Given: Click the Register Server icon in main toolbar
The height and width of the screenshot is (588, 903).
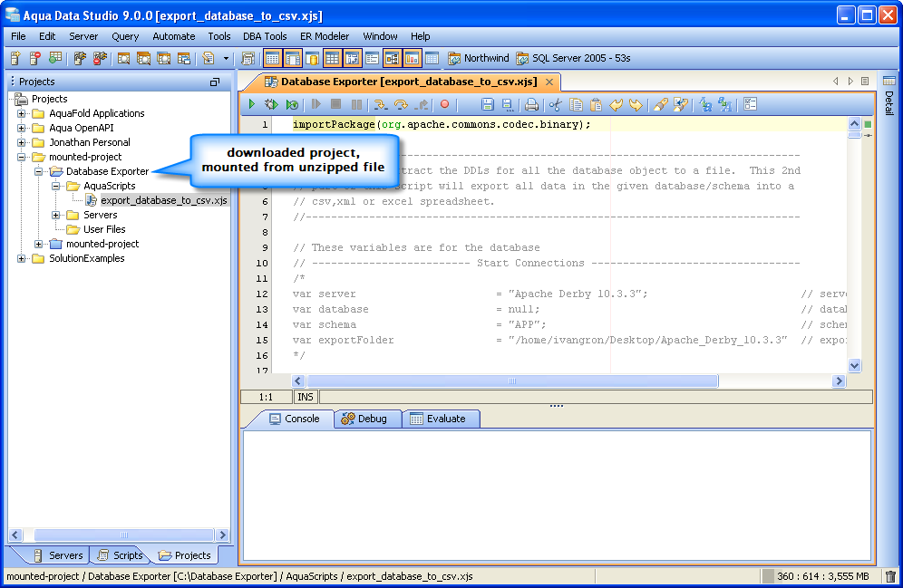Looking at the screenshot, I should [x=15, y=58].
